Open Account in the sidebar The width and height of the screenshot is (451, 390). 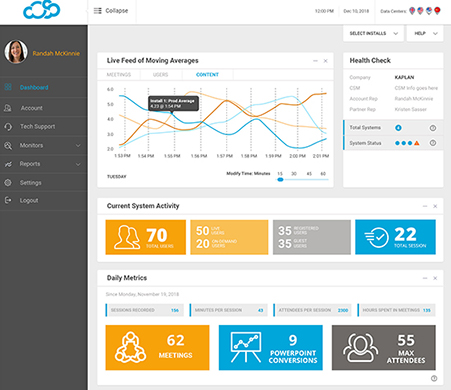44,108
